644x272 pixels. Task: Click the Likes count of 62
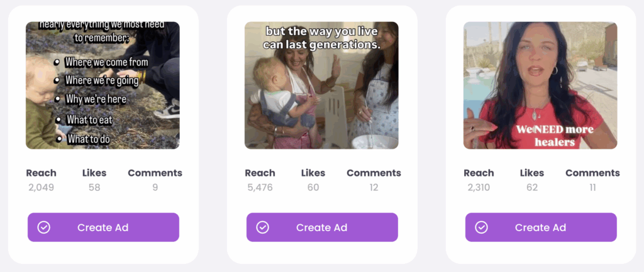click(x=532, y=187)
